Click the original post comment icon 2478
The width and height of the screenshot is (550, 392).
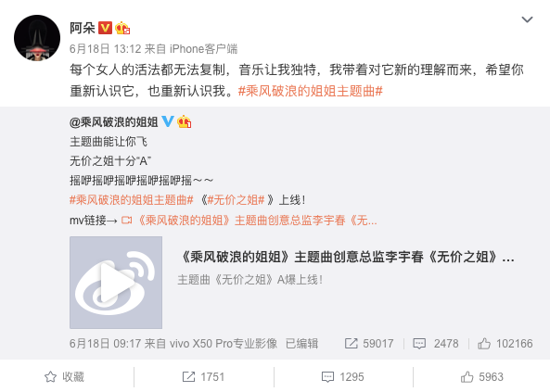[x=436, y=343]
